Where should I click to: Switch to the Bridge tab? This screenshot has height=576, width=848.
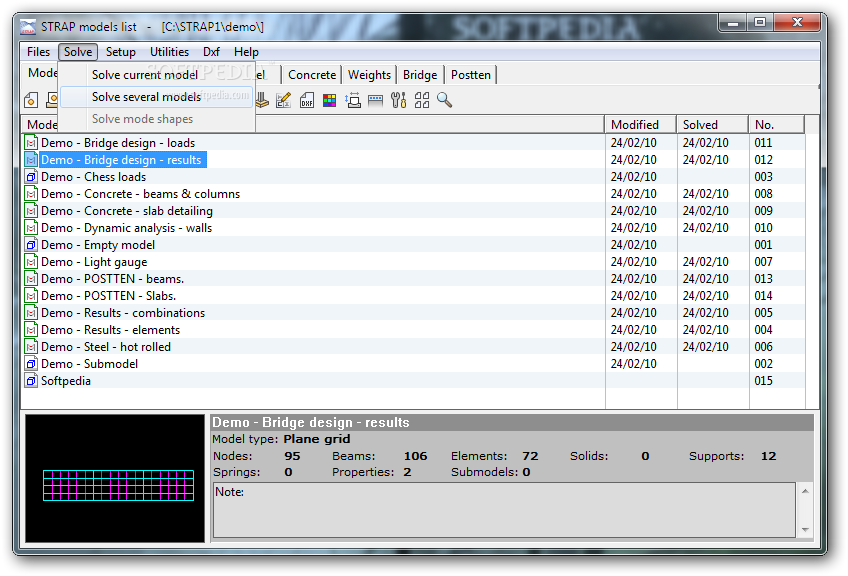click(420, 75)
